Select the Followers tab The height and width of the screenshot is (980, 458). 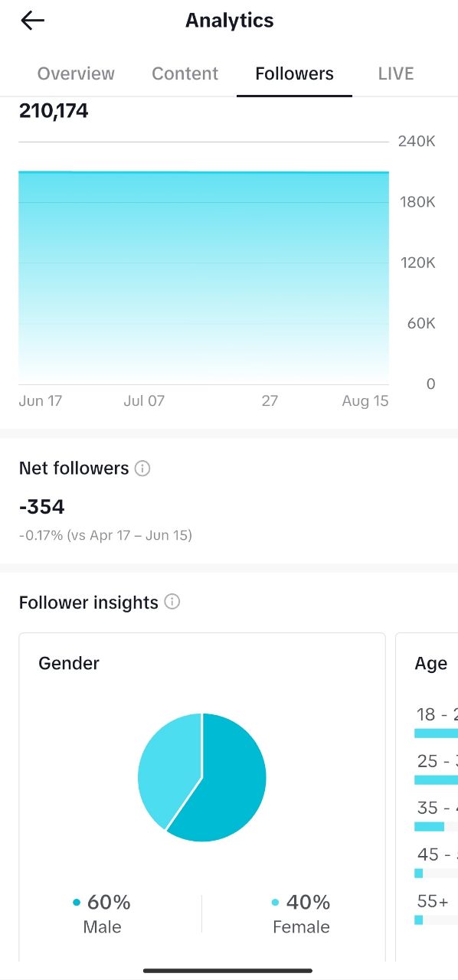(295, 73)
